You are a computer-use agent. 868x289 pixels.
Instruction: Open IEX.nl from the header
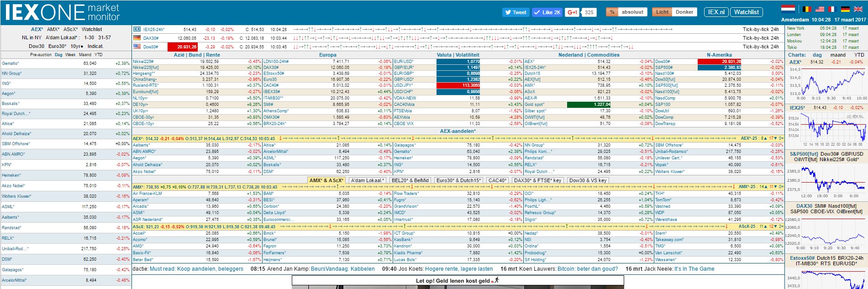click(x=716, y=12)
